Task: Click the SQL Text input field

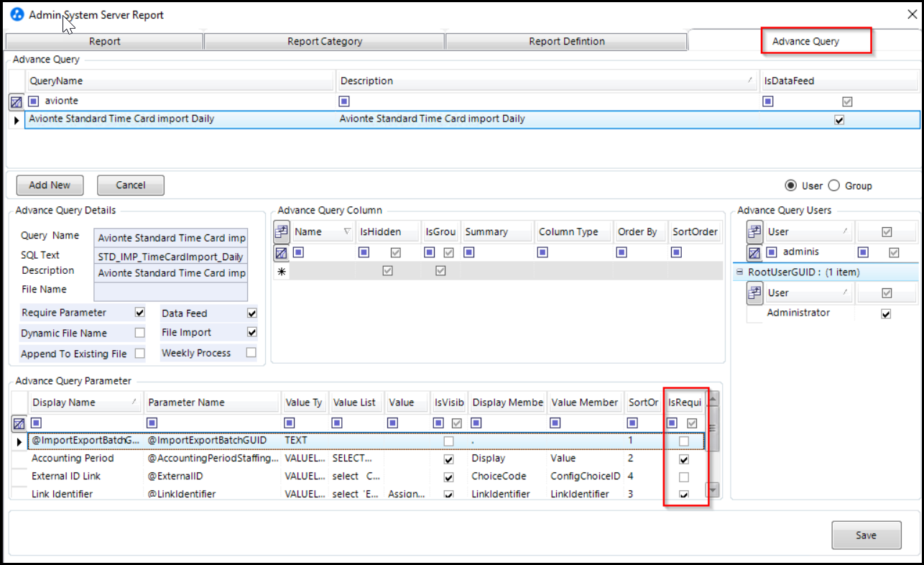Action: 171,256
